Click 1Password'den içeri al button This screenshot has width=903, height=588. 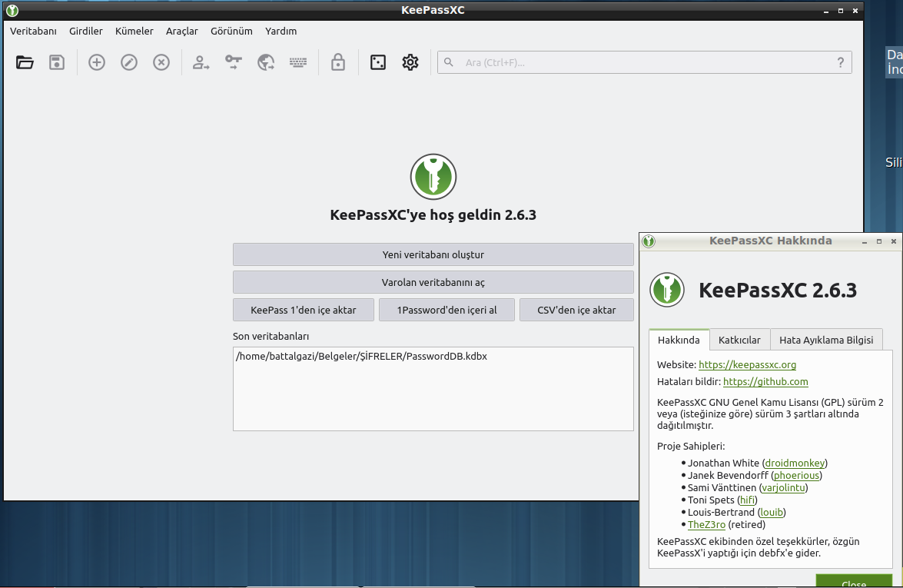click(x=447, y=310)
